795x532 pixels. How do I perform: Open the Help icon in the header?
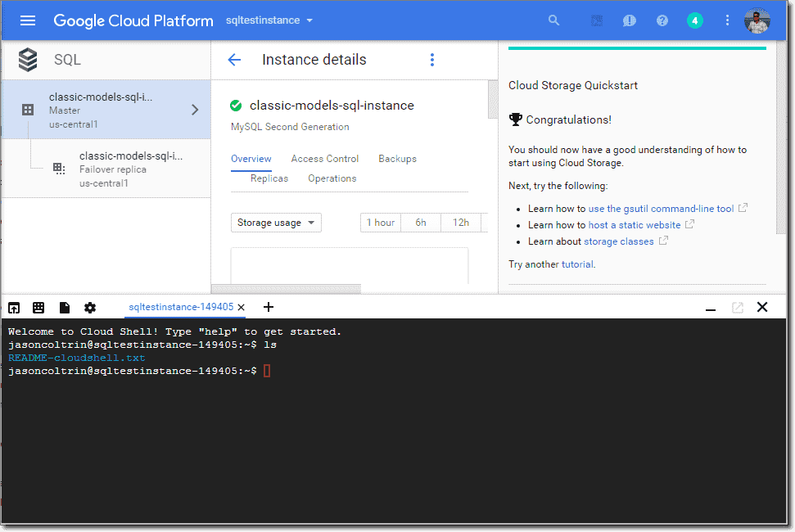(662, 20)
